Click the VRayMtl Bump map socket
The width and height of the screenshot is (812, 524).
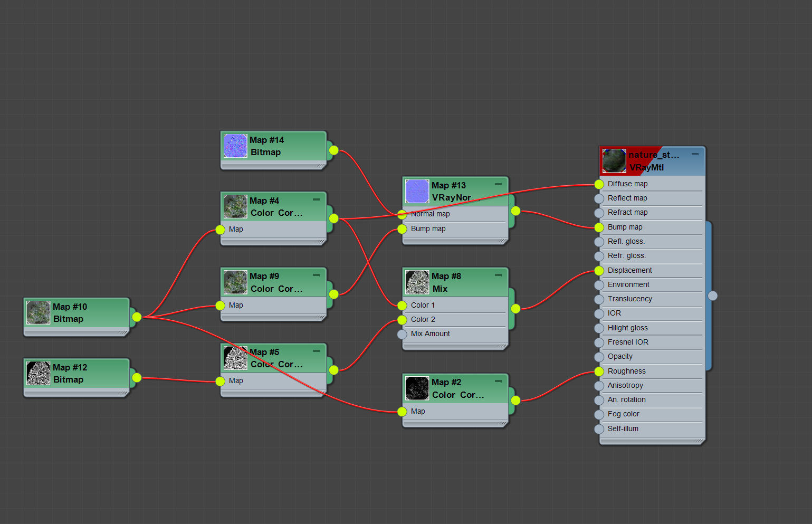tap(599, 227)
